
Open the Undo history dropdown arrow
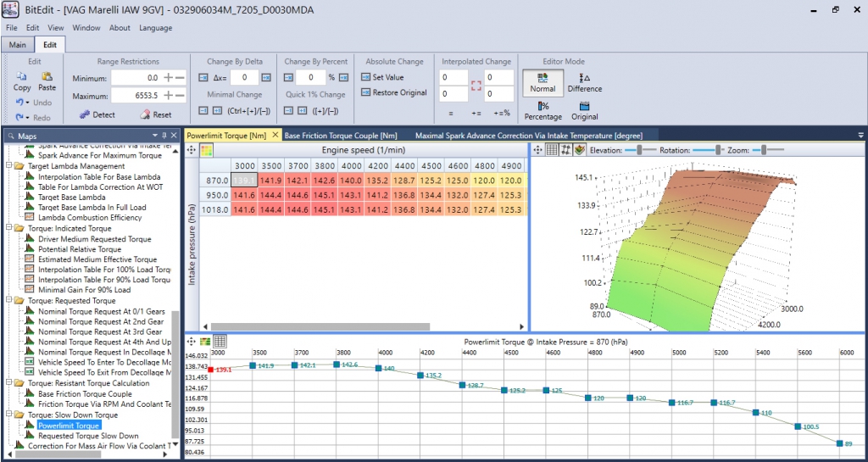coord(28,103)
